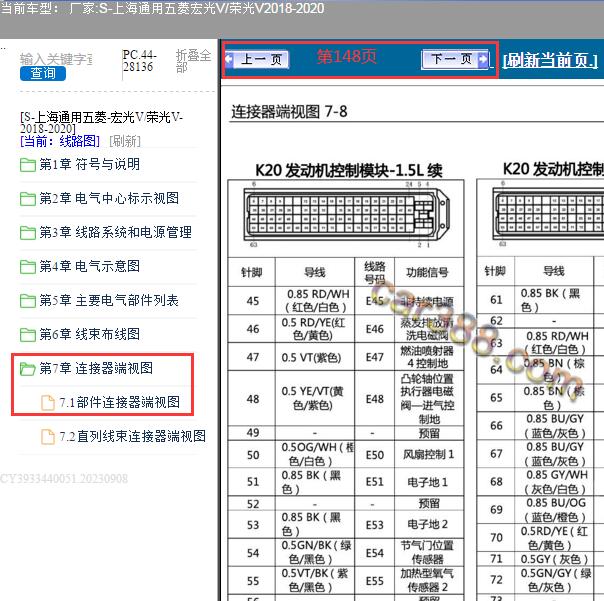Screen dimensions: 604x601
Task: Open folder icon of 第1章 符号与说明
Action: pos(28,165)
